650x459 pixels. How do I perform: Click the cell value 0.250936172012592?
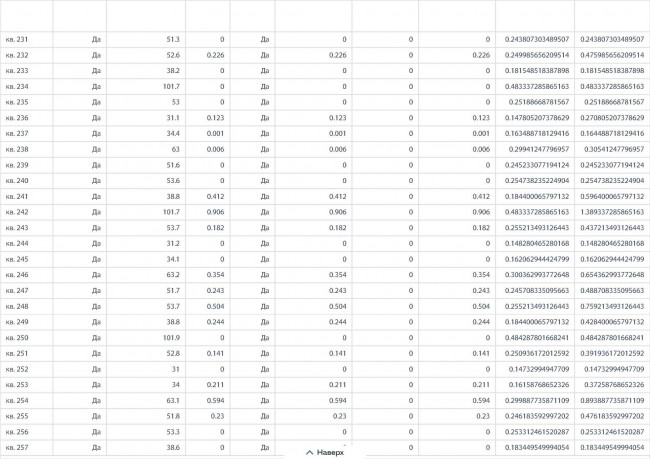click(537, 353)
